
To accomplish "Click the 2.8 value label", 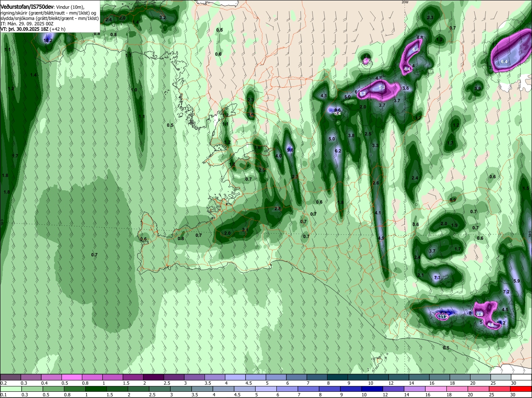I will click(x=278, y=209).
